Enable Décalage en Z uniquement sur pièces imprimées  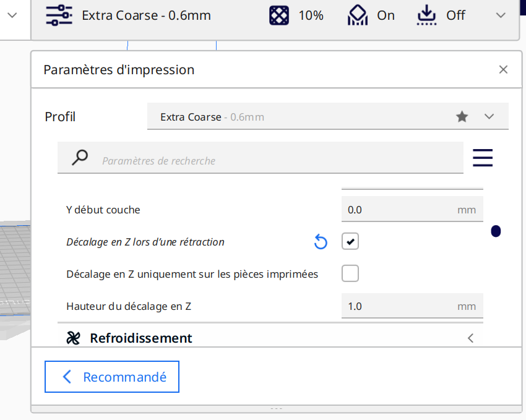(x=350, y=273)
